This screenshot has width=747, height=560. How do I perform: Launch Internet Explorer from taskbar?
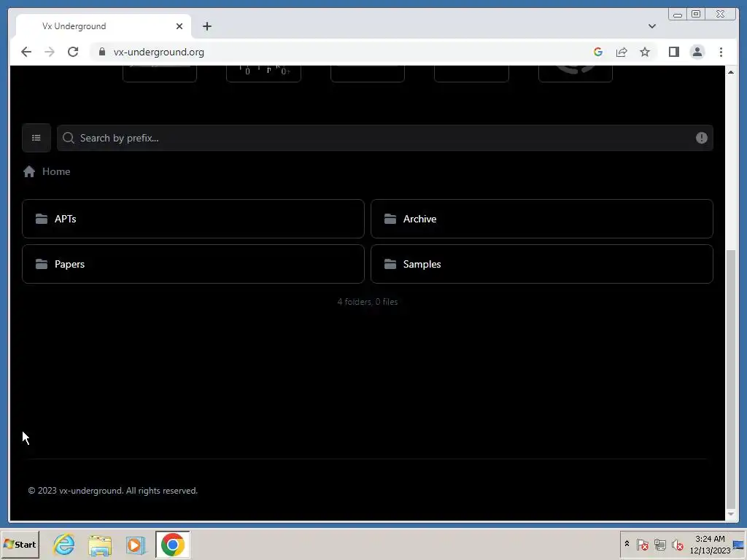[64, 544]
